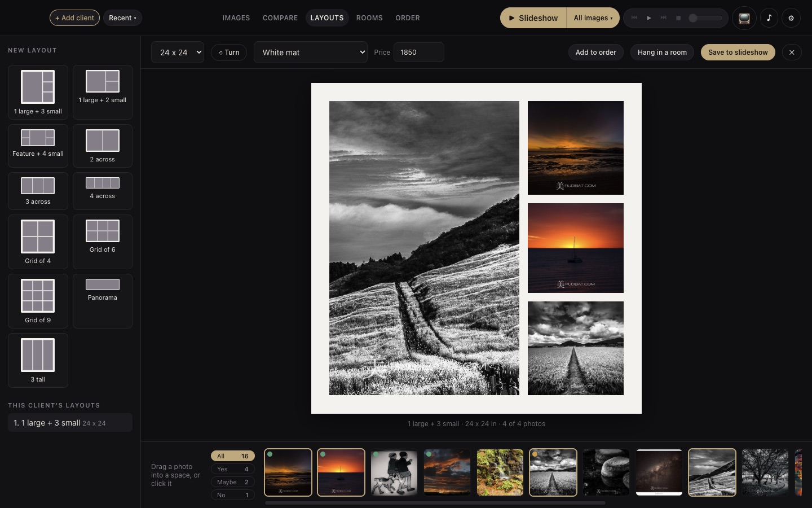The image size is (812, 508).
Task: Filter photos by Yes rating
Action: (x=233, y=469)
